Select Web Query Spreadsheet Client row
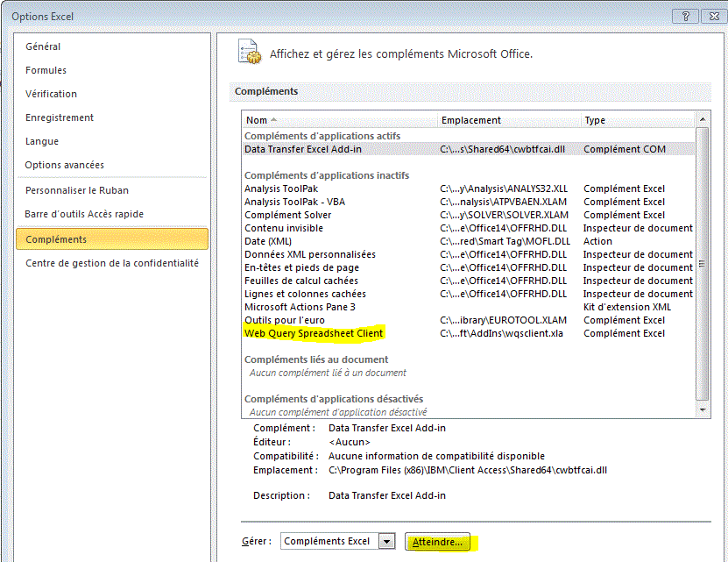Screen dimensions: 728x562 click(x=468, y=333)
